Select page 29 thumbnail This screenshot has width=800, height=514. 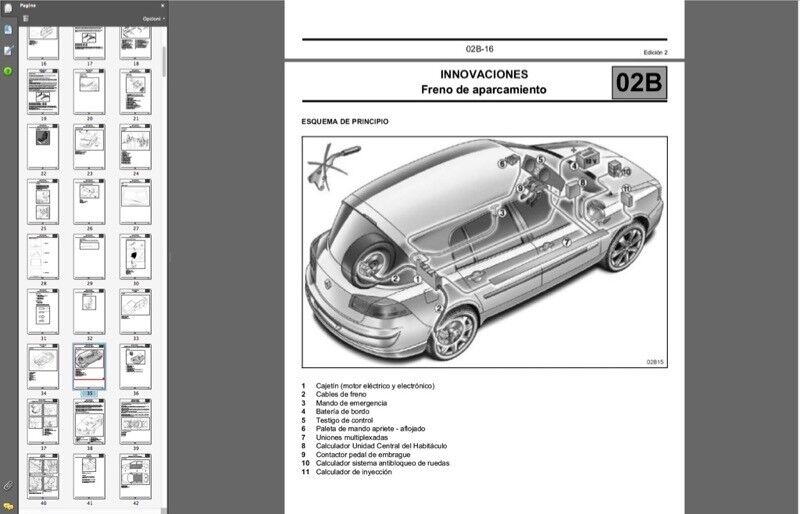click(89, 257)
